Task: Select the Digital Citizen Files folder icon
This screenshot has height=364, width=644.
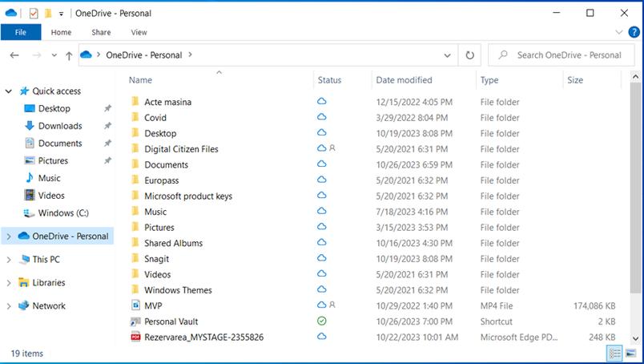Action: point(135,148)
